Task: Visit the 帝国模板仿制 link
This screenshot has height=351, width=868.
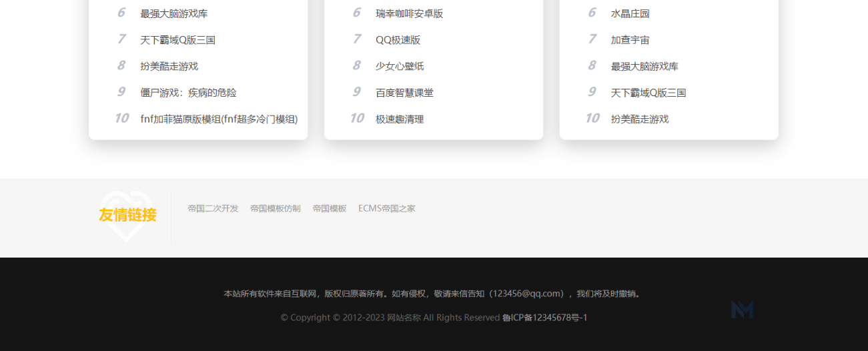Action: click(275, 208)
